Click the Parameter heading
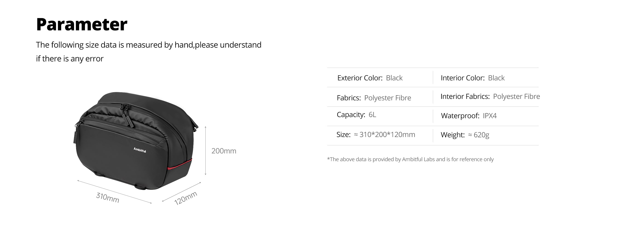This screenshot has height=230, width=644. [x=82, y=25]
